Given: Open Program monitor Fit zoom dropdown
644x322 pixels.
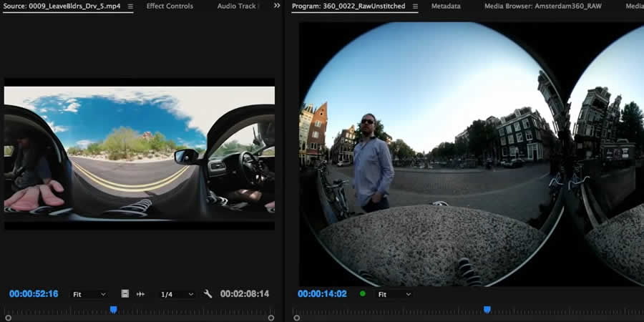Looking at the screenshot, I should [x=394, y=294].
